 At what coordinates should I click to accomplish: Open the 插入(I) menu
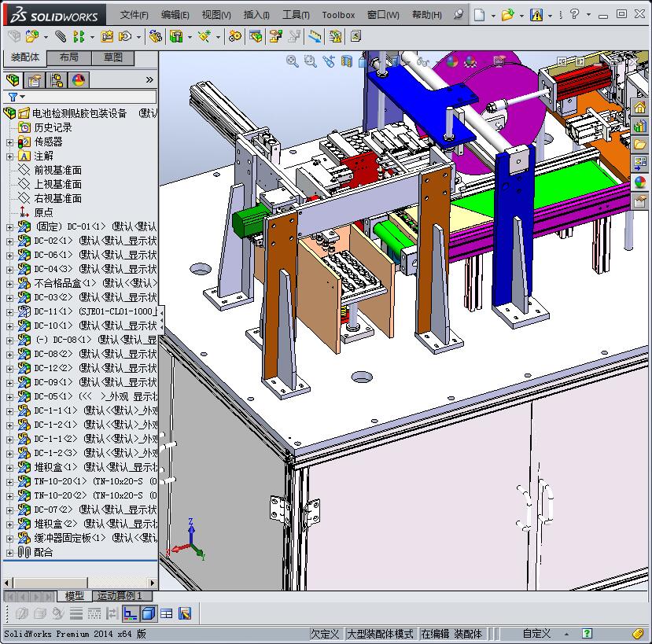click(x=256, y=15)
